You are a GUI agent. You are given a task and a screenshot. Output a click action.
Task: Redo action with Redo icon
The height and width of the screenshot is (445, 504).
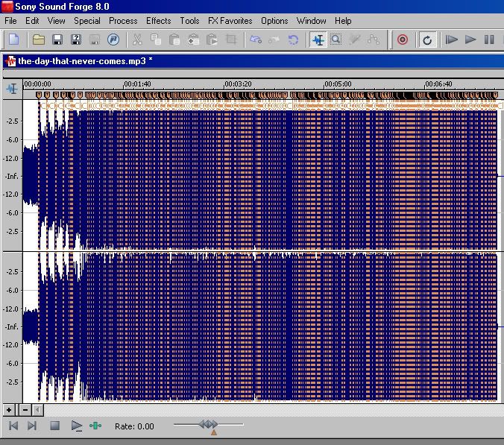coord(274,40)
